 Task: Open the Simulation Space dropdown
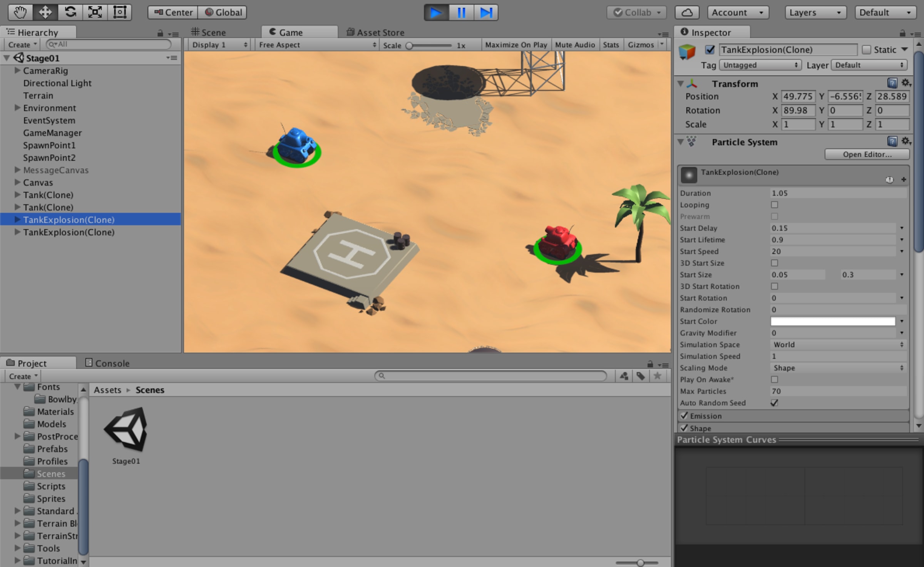click(838, 345)
